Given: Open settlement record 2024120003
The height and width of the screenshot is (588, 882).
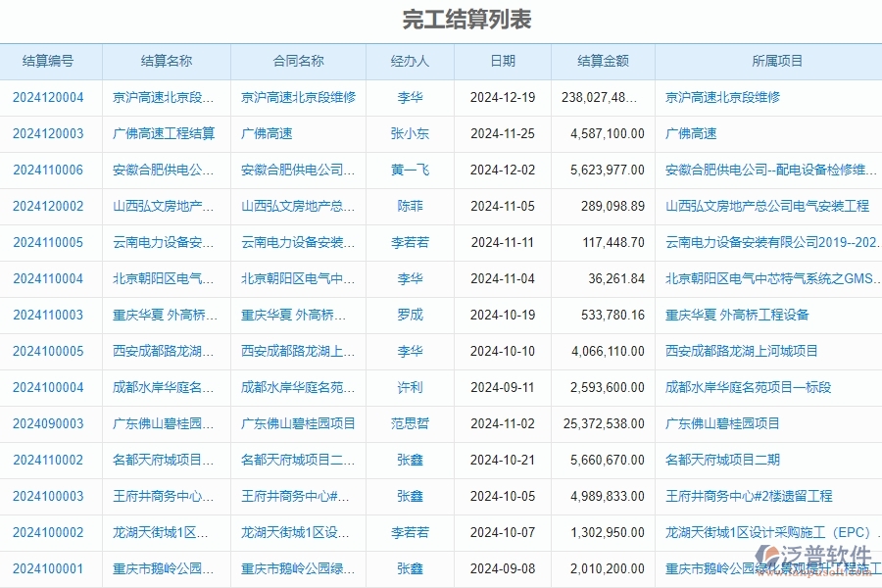Looking at the screenshot, I should click(x=51, y=132).
